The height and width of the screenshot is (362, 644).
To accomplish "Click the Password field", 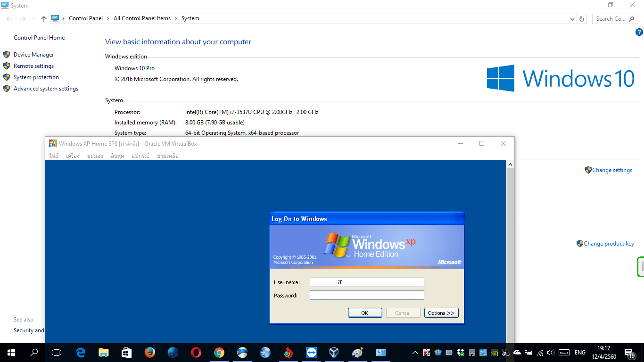I will coord(367,295).
